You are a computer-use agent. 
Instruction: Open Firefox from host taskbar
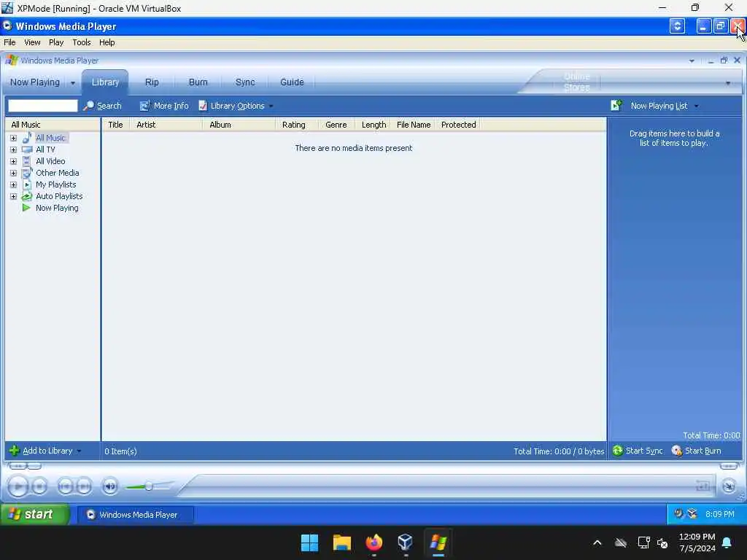coord(374,542)
